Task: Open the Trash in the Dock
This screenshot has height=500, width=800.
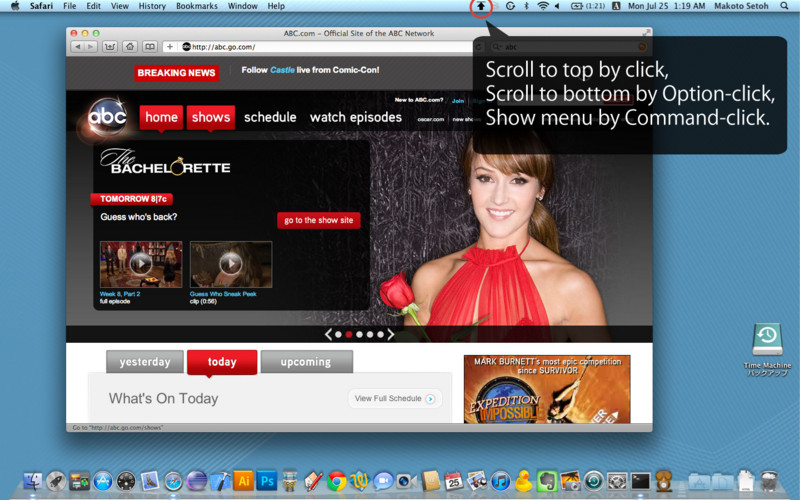Action: 769,481
